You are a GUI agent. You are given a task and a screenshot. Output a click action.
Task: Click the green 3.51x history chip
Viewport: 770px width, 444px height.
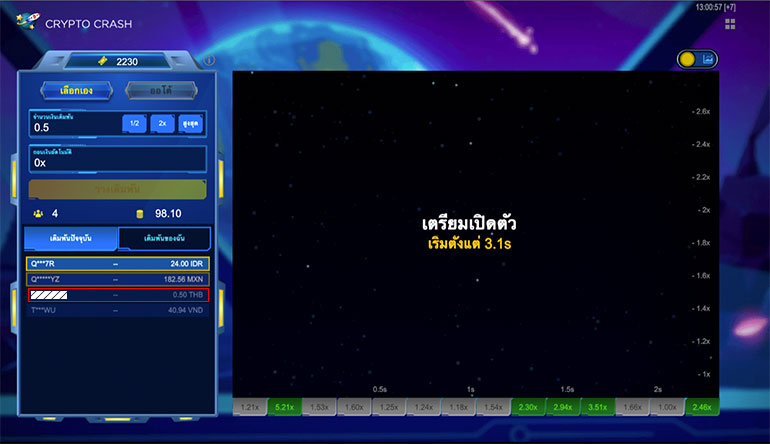click(x=598, y=407)
